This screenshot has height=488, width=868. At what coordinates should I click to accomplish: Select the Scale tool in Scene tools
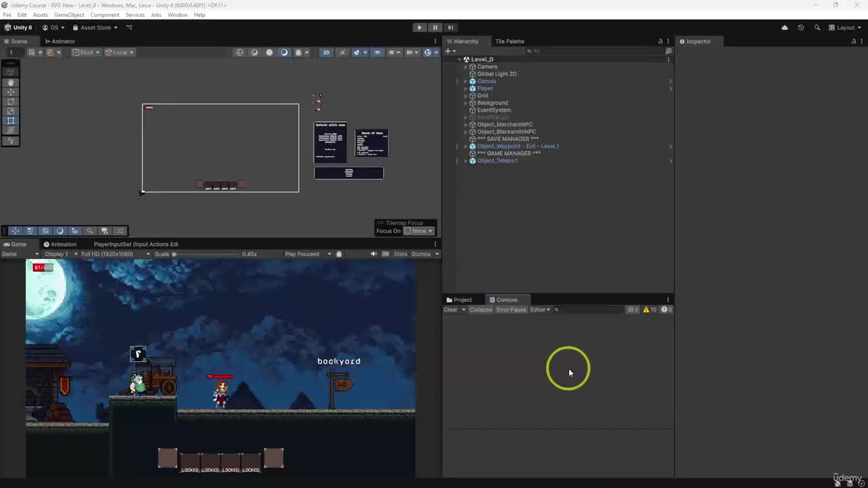pos(11,110)
